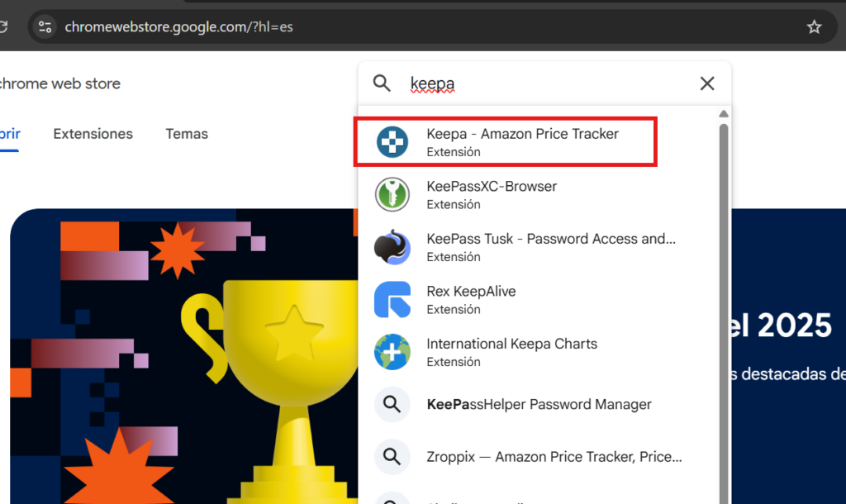Click the suggestion list scrollbar up arrow
The width and height of the screenshot is (846, 504).
point(724,114)
